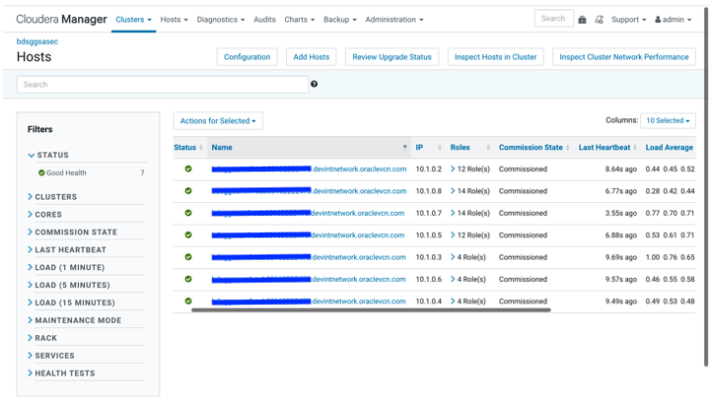
Task: Open host link with IP 10.1.0.4
Action: coord(308,301)
